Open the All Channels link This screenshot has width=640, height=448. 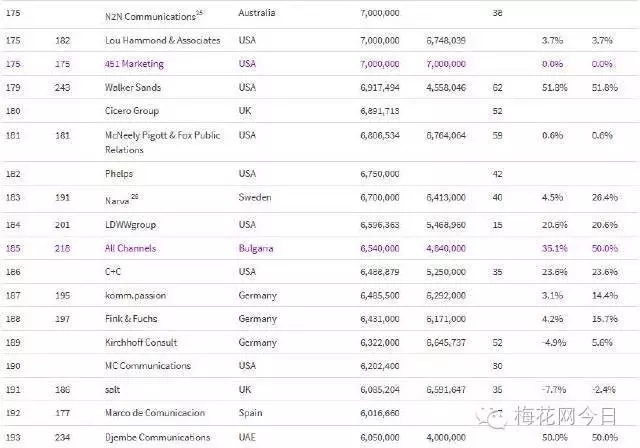tap(131, 247)
